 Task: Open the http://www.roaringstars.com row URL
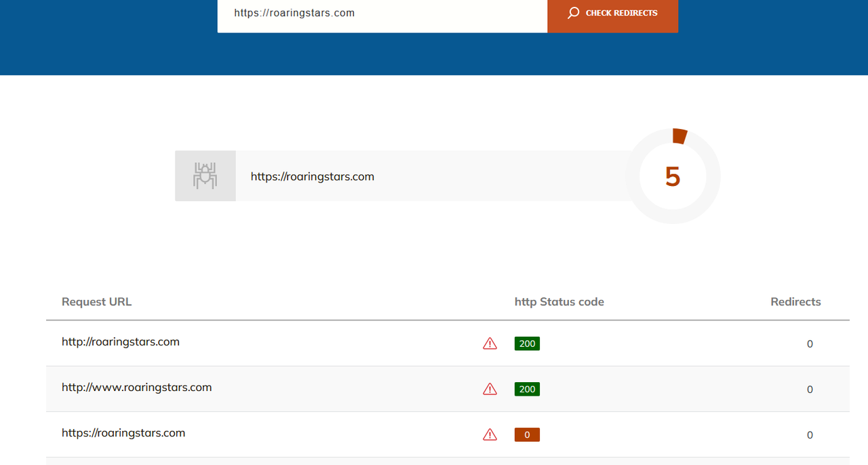(x=137, y=388)
